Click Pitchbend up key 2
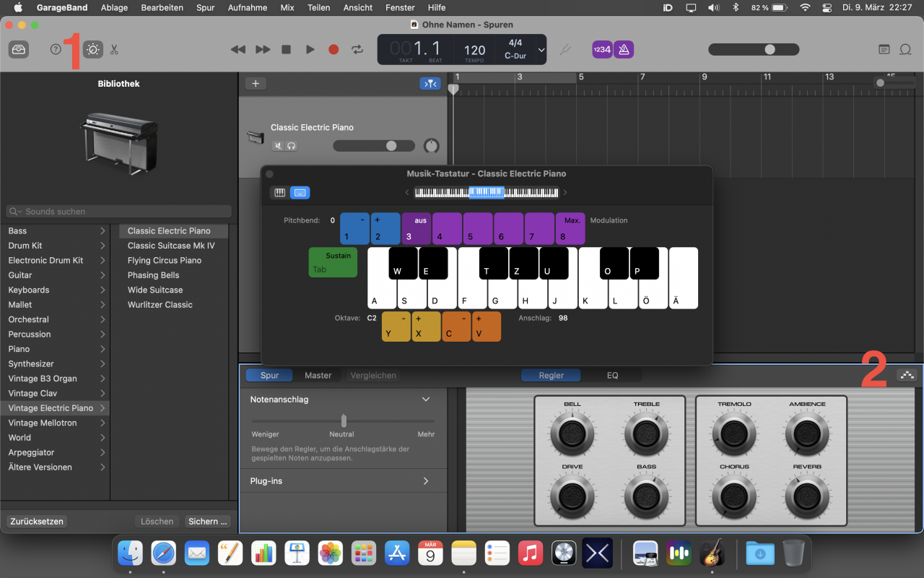Image resolution: width=924 pixels, height=578 pixels. [385, 228]
